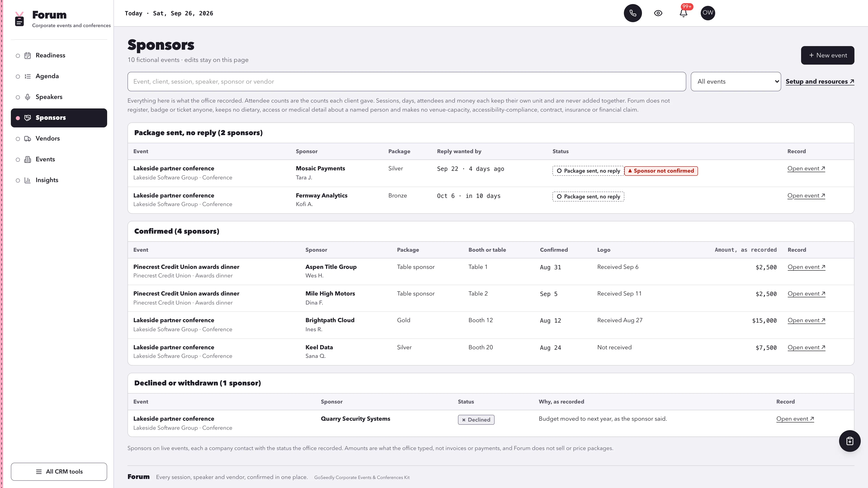This screenshot has width=868, height=488.
Task: Click Mosaic's Package sent, no reply badge
Action: click(588, 171)
